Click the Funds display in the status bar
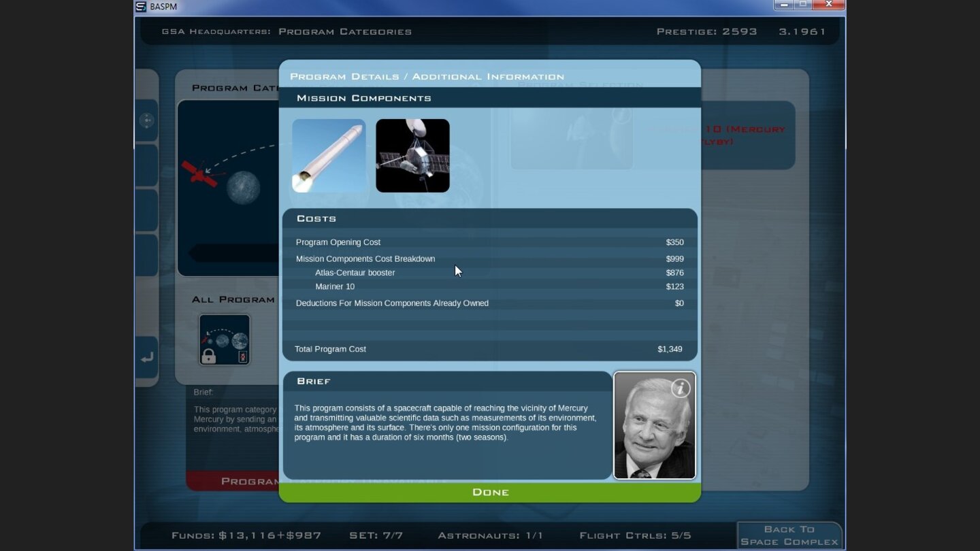The image size is (980, 551). tap(246, 535)
